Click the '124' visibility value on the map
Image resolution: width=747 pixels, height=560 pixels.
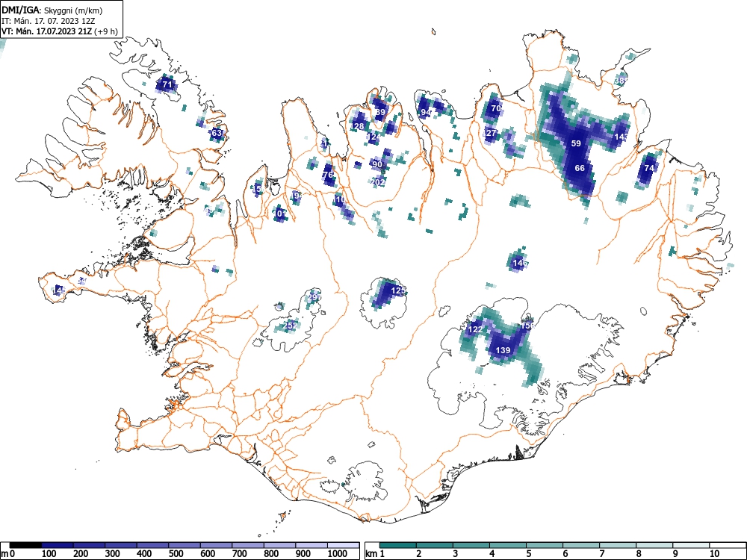click(374, 137)
